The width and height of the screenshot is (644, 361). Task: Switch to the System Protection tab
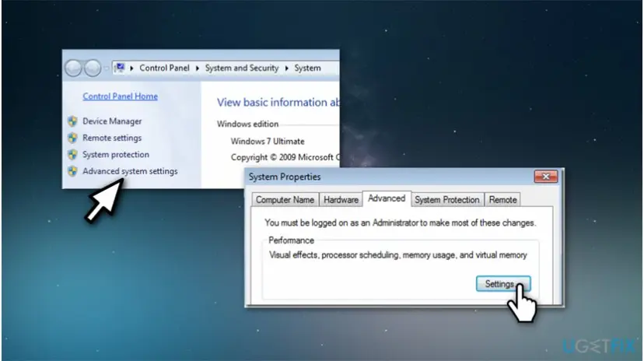point(447,200)
